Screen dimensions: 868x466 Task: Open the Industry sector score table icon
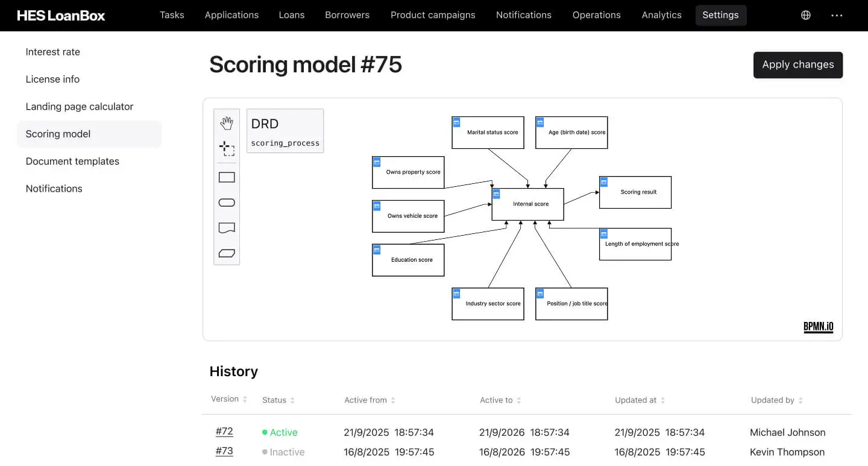click(457, 293)
